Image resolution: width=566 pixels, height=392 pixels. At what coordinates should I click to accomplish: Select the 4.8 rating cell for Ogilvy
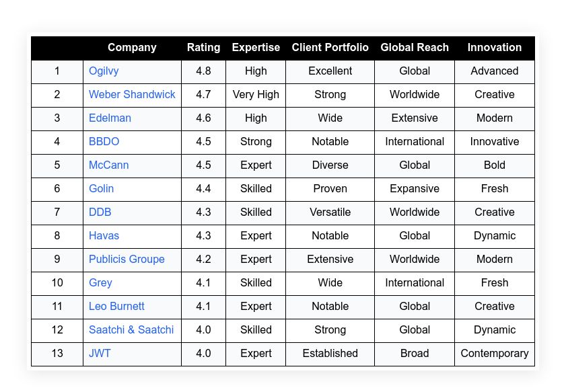(x=203, y=71)
